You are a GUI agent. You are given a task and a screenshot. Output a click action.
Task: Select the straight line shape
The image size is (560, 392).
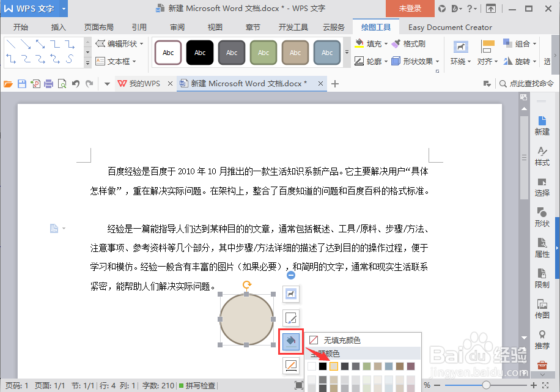point(11,44)
